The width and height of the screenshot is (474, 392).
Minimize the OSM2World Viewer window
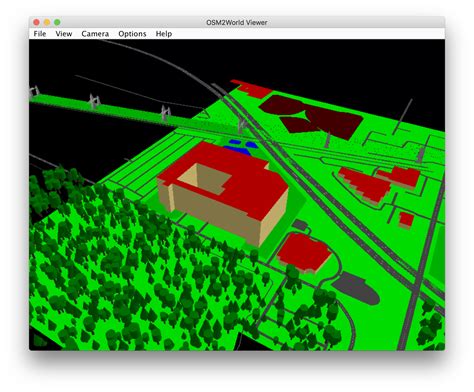coord(47,22)
